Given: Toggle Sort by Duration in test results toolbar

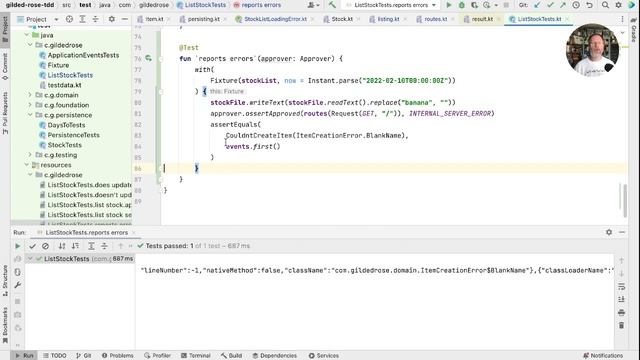Looking at the screenshot, I should pos(76,246).
